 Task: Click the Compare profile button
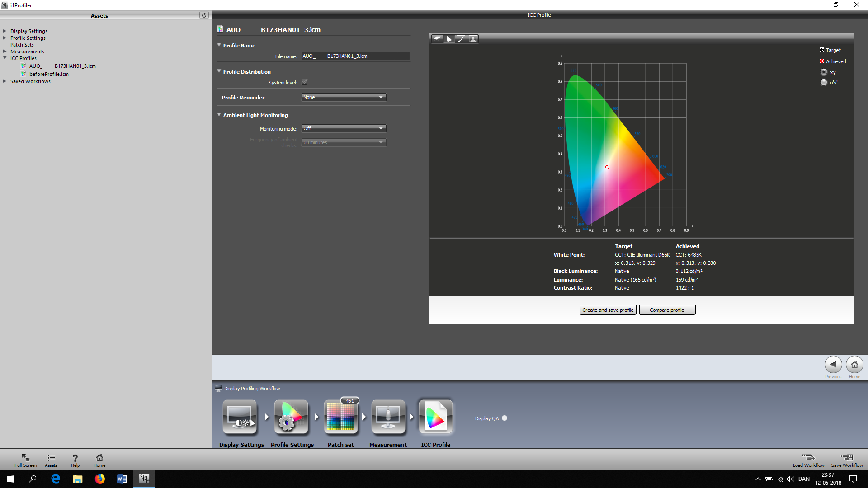pyautogui.click(x=667, y=310)
